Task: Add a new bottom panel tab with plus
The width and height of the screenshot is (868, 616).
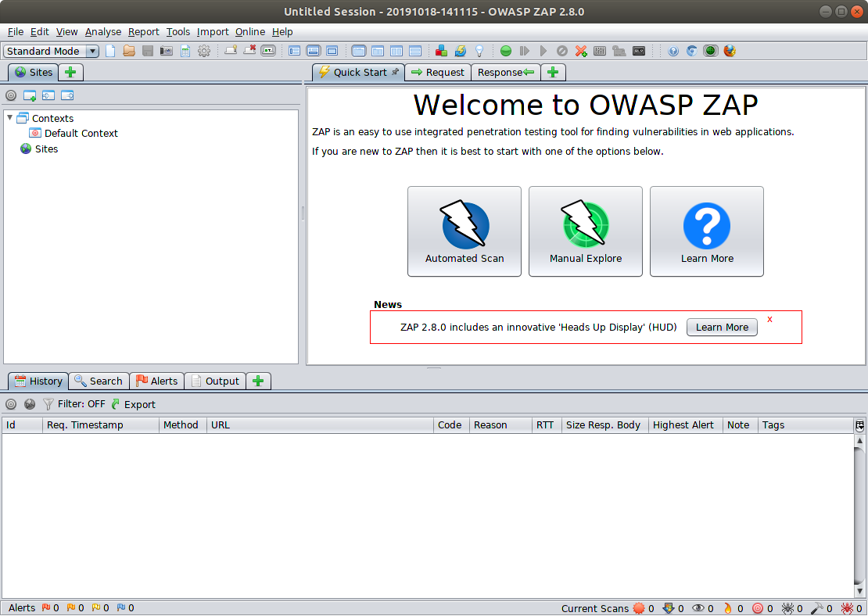Action: [x=258, y=381]
